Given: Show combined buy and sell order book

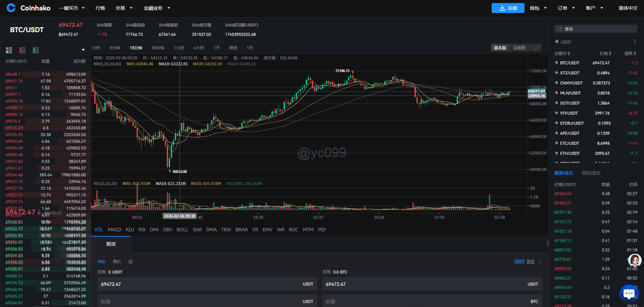Looking at the screenshot, I should pyautogui.click(x=9, y=50).
